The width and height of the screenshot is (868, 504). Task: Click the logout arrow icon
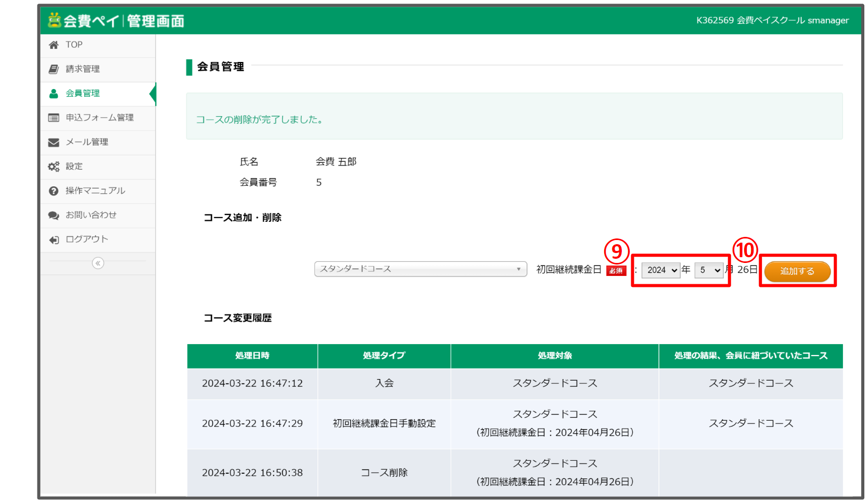click(54, 240)
